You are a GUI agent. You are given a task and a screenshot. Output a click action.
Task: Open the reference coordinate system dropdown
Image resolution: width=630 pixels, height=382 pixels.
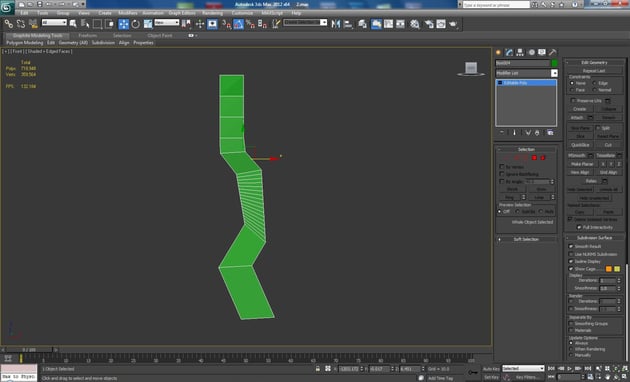pyautogui.click(x=166, y=23)
